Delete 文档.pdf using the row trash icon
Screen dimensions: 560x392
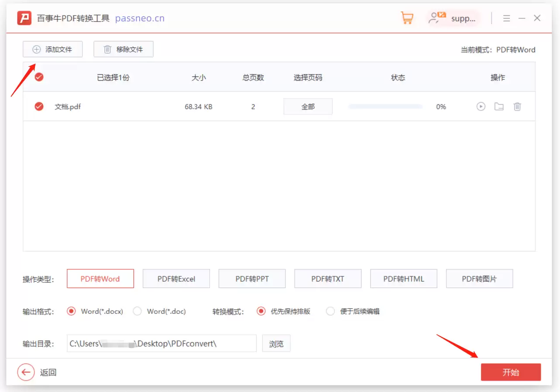click(x=517, y=106)
